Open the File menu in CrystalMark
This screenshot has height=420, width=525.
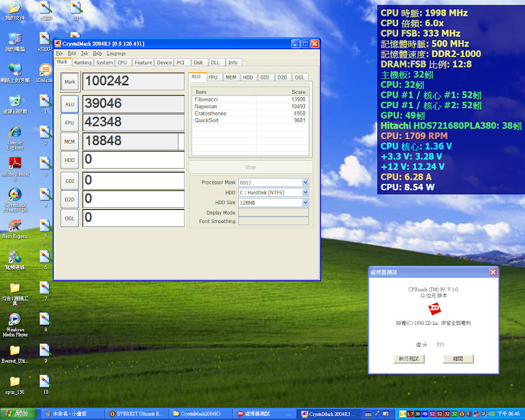coord(59,53)
